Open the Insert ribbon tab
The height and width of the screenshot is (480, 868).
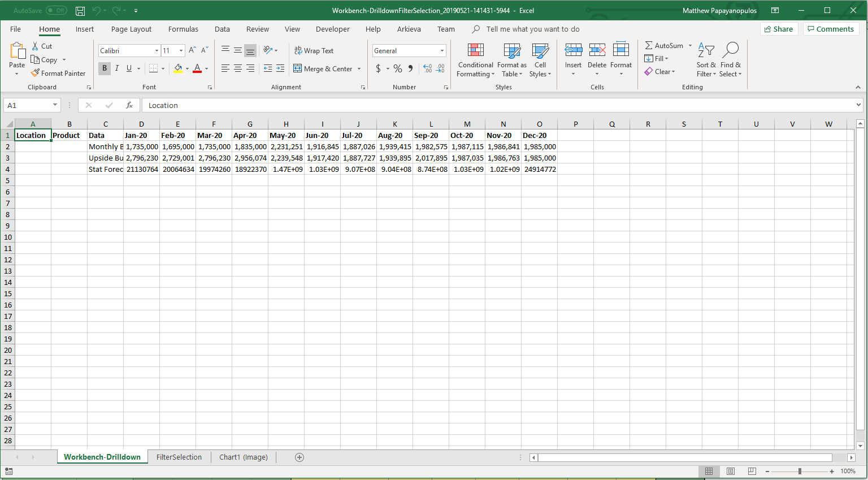tap(85, 29)
